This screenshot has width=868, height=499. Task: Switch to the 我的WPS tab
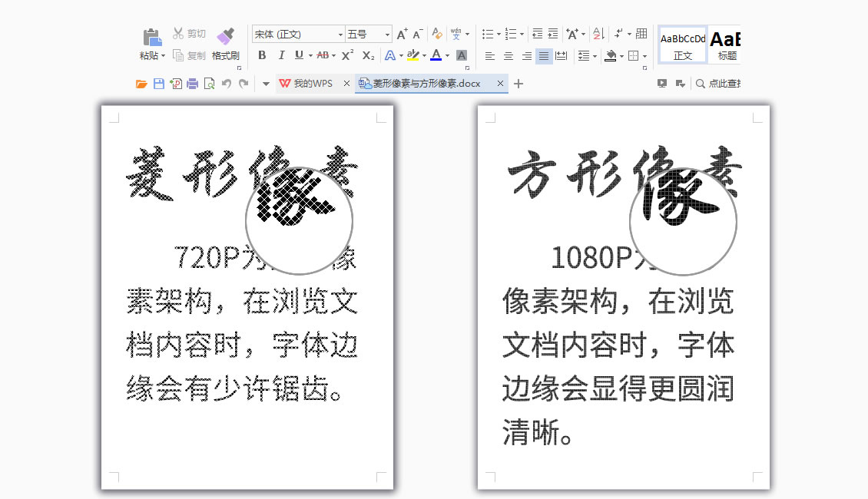coord(313,84)
